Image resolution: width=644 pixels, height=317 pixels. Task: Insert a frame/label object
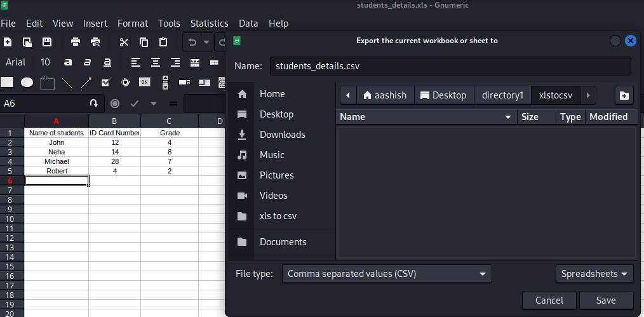pos(47,83)
